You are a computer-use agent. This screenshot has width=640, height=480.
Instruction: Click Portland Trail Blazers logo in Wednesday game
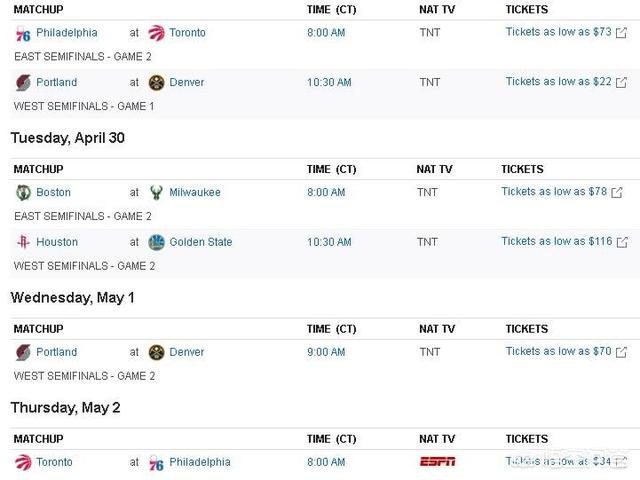tap(23, 352)
